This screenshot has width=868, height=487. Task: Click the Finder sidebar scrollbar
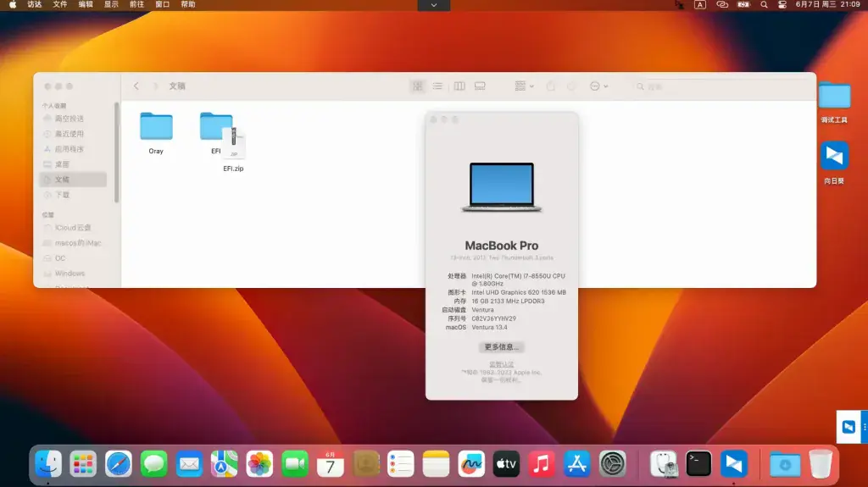coord(116,152)
